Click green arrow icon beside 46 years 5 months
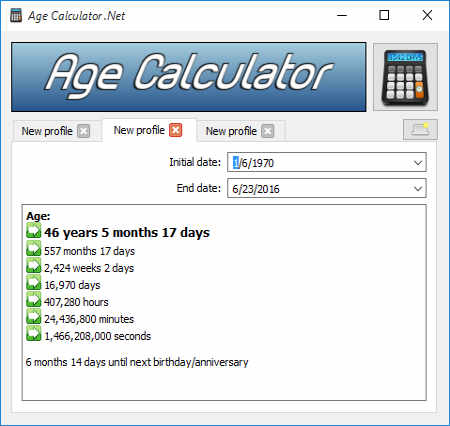The height and width of the screenshot is (426, 450). coord(34,231)
